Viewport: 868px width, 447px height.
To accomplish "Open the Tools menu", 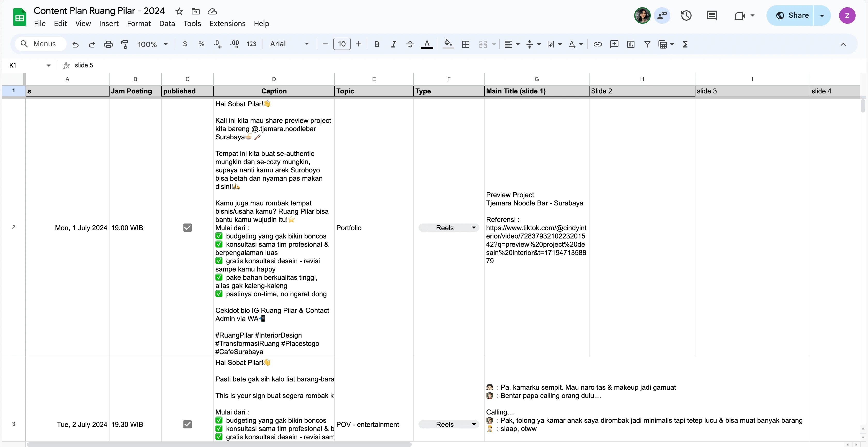I will point(192,23).
